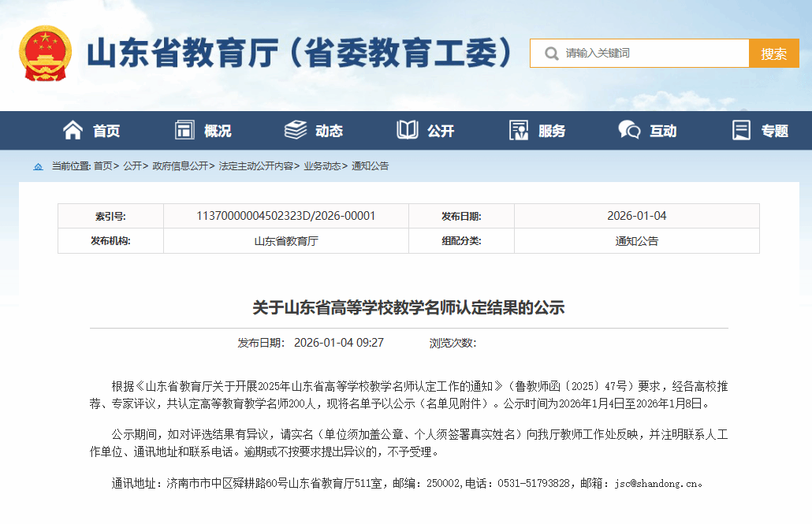Click the 服务 document icon
Screen dimensions: 812x524
tap(519, 131)
